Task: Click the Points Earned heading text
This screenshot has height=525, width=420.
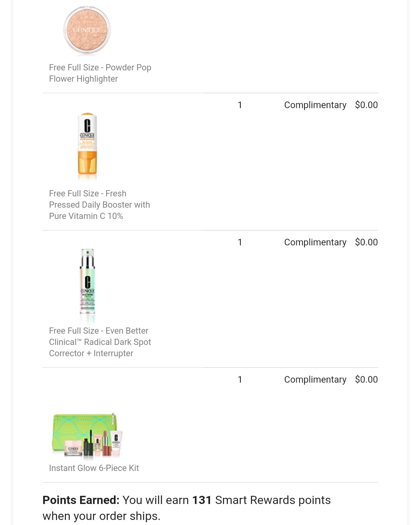Action: (x=81, y=500)
